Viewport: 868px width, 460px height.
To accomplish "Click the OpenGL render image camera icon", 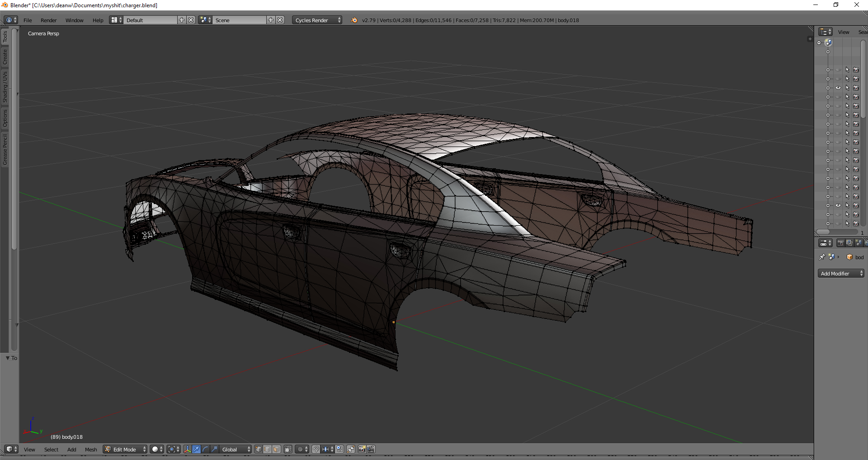I will point(362,449).
